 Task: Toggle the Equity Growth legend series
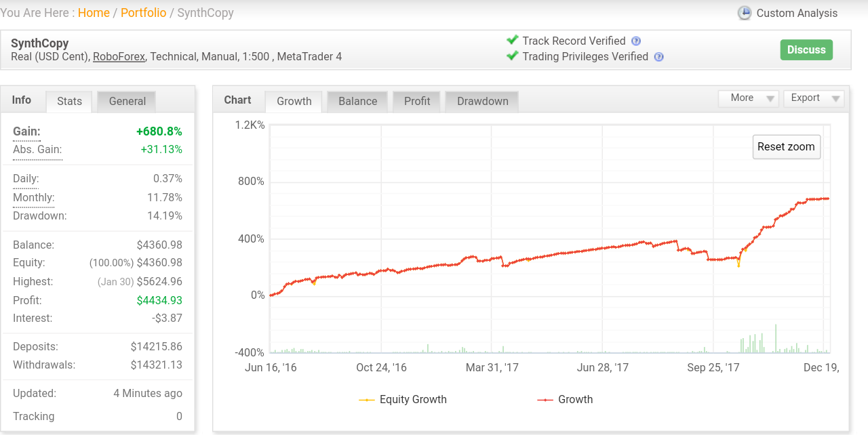pos(403,400)
